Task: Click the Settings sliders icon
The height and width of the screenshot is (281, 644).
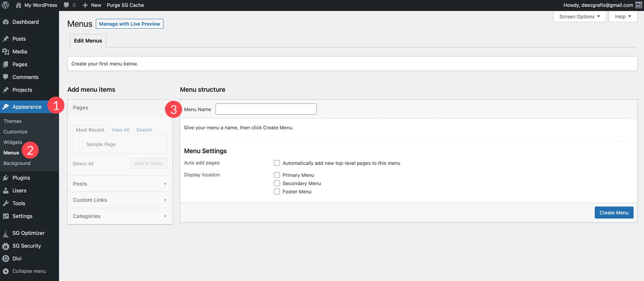Action: point(6,216)
